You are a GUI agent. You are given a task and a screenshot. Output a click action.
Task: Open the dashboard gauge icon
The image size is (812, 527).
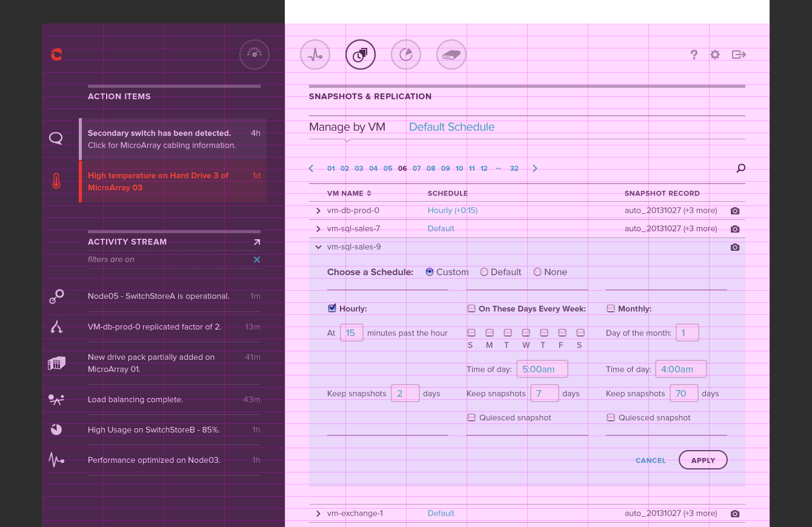tap(255, 55)
